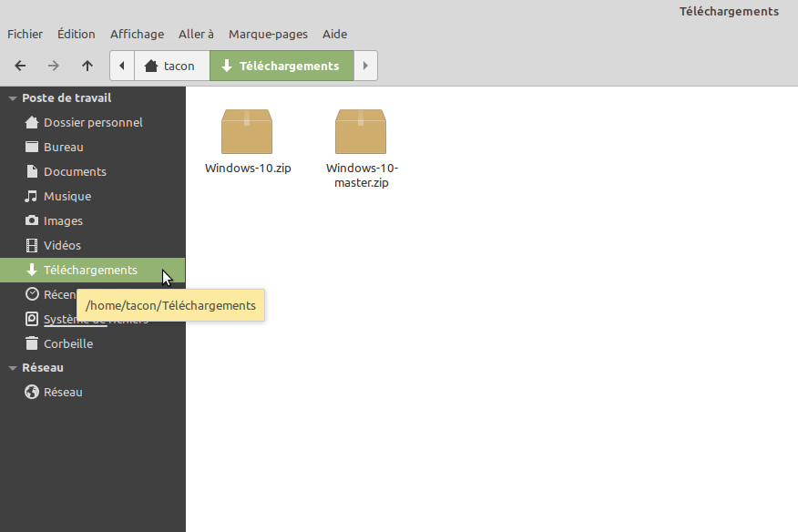Click the Téléchargements path bar button
798x532 pixels.
(x=281, y=66)
